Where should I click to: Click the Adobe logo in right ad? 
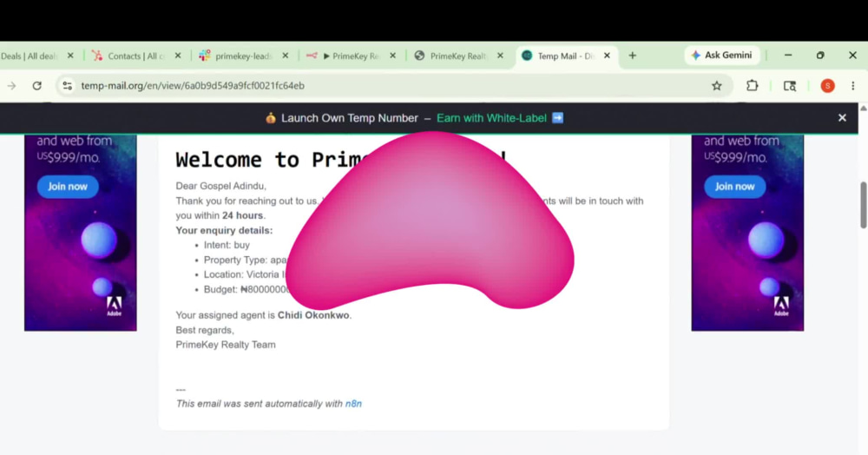tap(781, 307)
